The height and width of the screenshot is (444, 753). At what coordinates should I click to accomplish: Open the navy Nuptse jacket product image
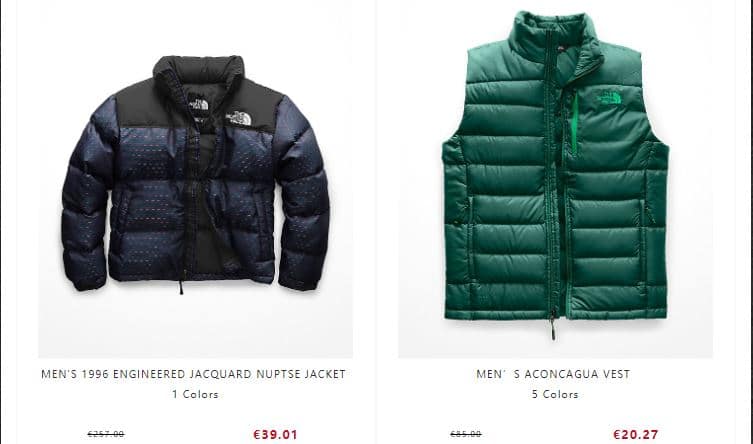tap(195, 179)
